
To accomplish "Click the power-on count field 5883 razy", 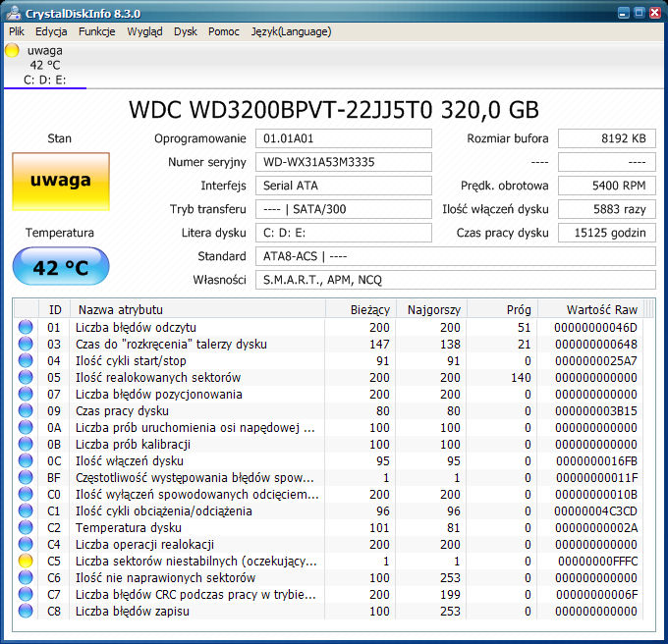I will [x=607, y=209].
